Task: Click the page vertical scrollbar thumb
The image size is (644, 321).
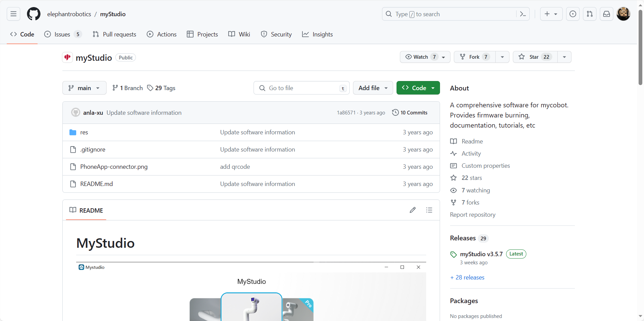Action: click(x=640, y=47)
